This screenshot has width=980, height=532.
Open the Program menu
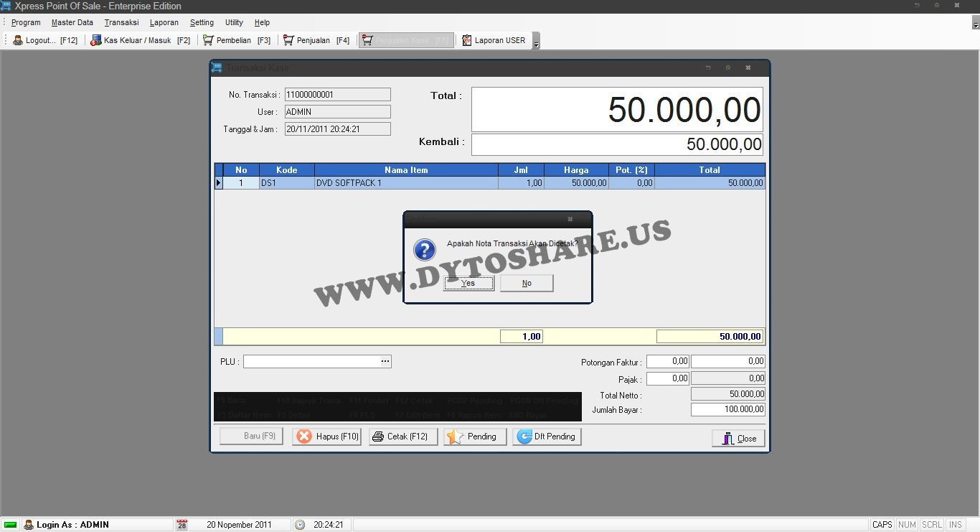point(26,22)
